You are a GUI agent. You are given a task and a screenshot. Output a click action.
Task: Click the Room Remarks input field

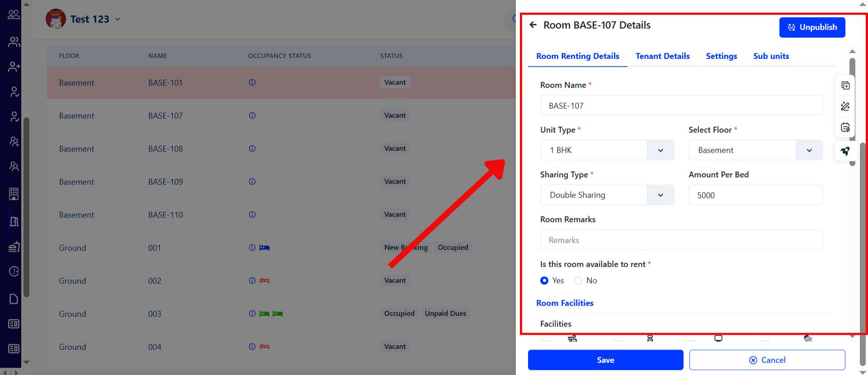681,240
